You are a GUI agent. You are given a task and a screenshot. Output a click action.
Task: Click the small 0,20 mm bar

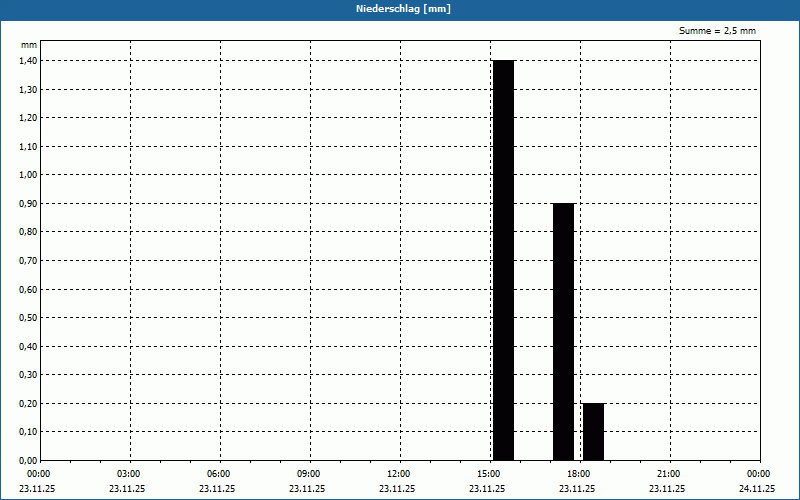(x=593, y=432)
